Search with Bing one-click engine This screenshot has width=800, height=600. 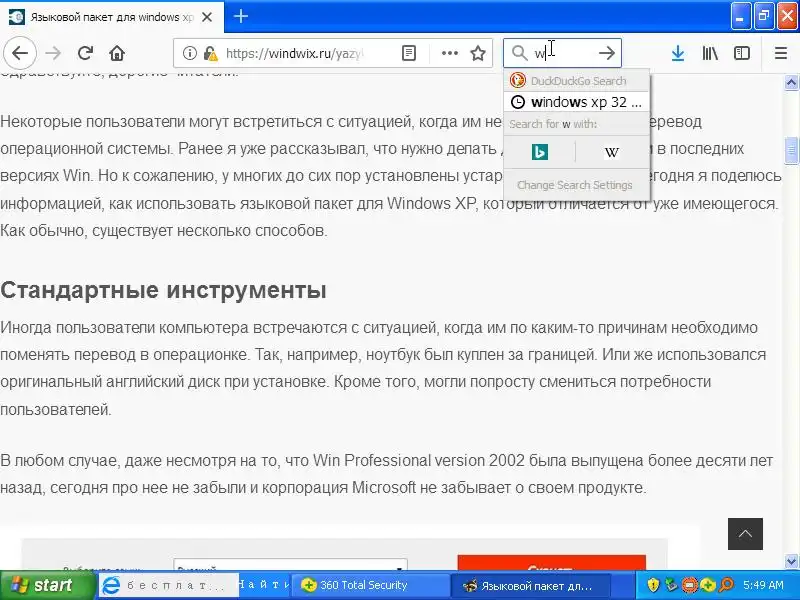pyautogui.click(x=540, y=152)
